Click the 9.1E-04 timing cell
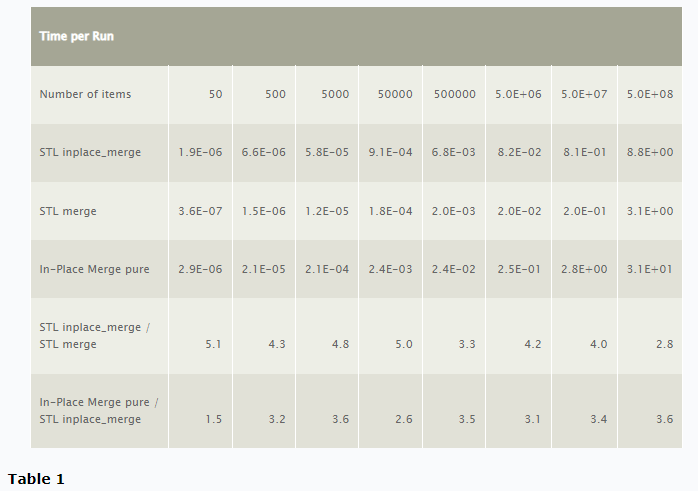698x491 pixels. [x=390, y=152]
